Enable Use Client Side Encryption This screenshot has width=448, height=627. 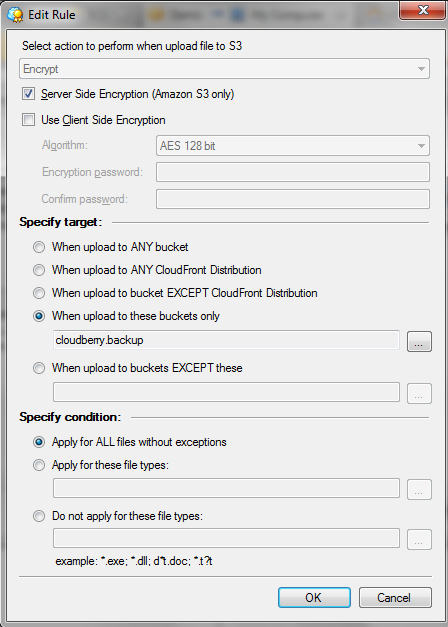click(x=28, y=120)
